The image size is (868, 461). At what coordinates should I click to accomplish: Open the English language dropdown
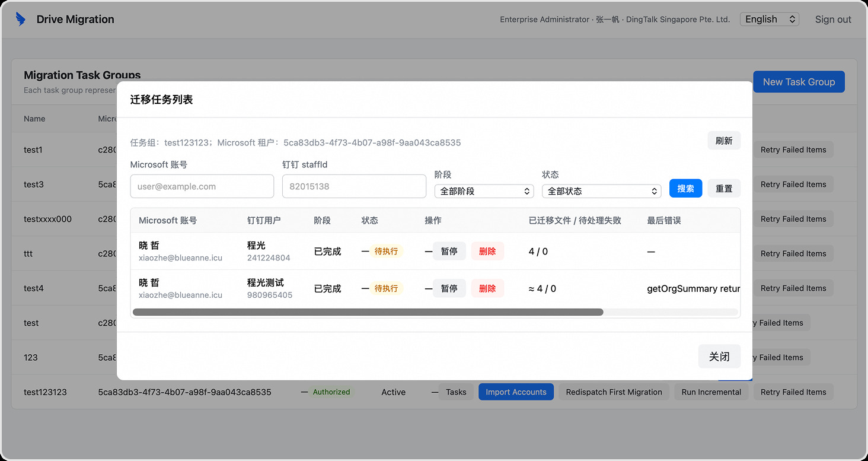tap(770, 19)
